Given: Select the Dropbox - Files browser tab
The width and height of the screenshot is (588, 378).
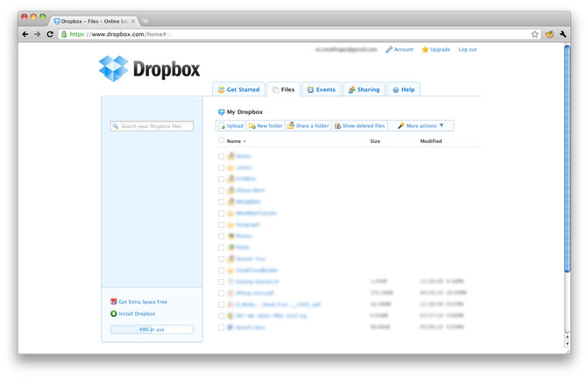Looking at the screenshot, I should 94,21.
